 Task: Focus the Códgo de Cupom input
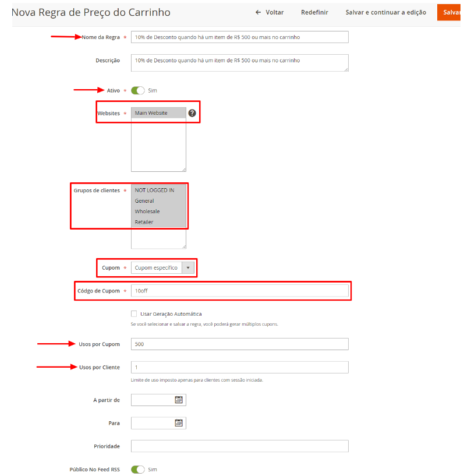coord(239,291)
